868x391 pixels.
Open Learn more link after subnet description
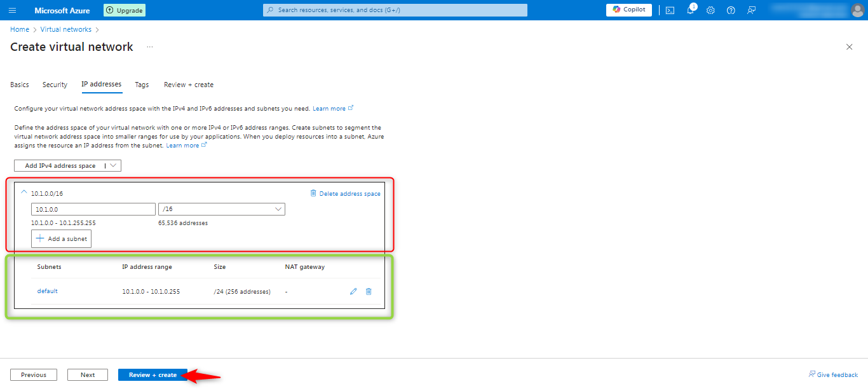coord(186,146)
